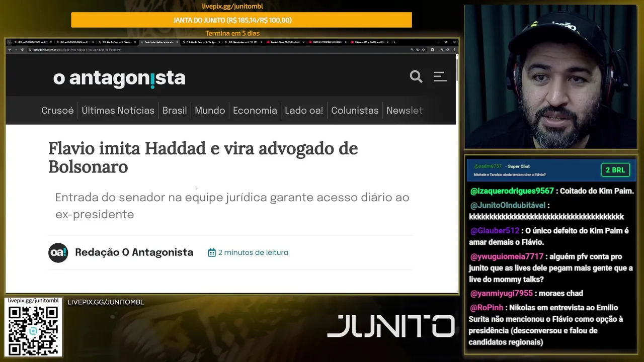The image size is (644, 362).
Task: Click the article headline Flavio imita Haddad
Action: click(203, 157)
